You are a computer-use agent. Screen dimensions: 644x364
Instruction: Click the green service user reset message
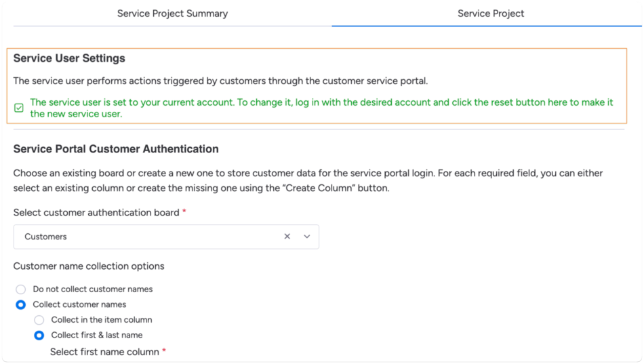(x=321, y=108)
